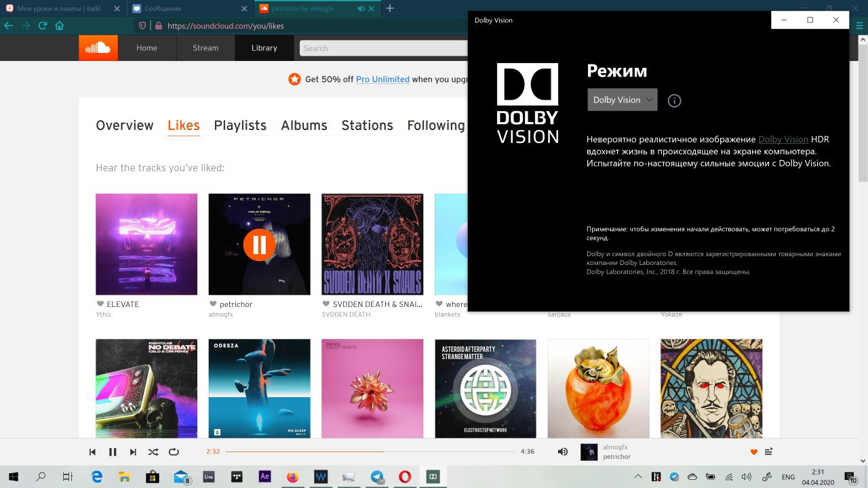This screenshot has height=488, width=868.
Task: Open the Dolby Vision hyperlink
Action: (x=783, y=139)
